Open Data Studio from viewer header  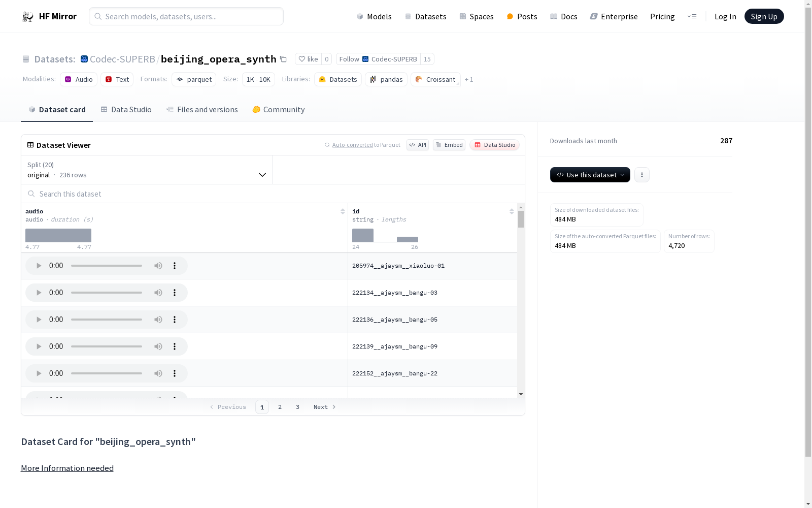(x=494, y=145)
